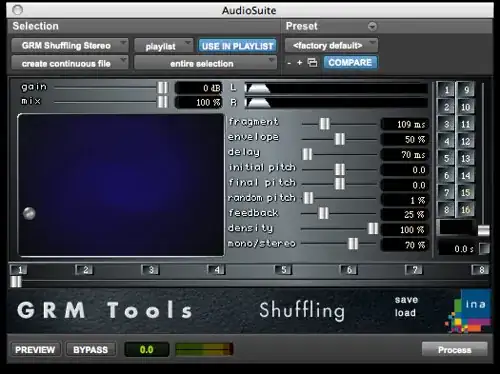500x374 pixels.
Task: Click the mix slider handle
Action: pyautogui.click(x=163, y=102)
